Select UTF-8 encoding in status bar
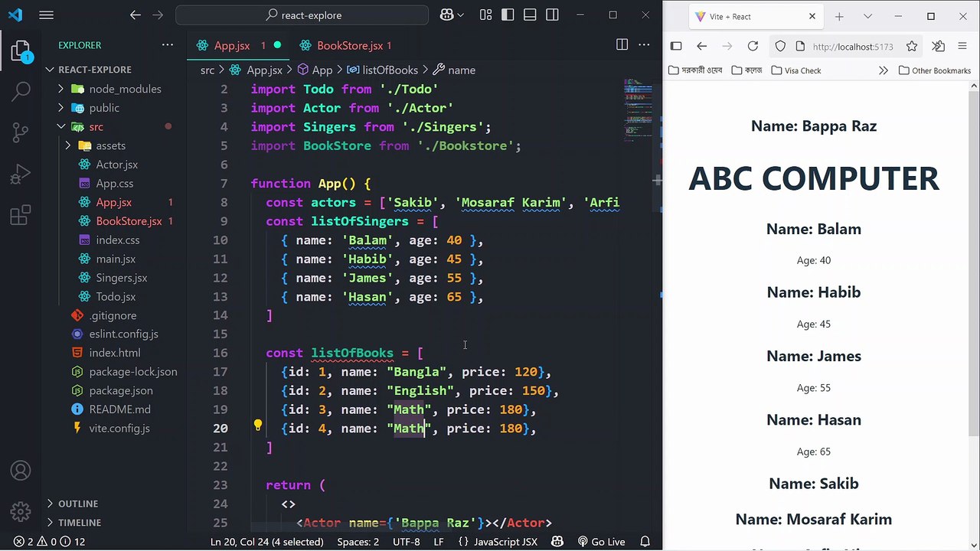The image size is (980, 551). click(407, 542)
